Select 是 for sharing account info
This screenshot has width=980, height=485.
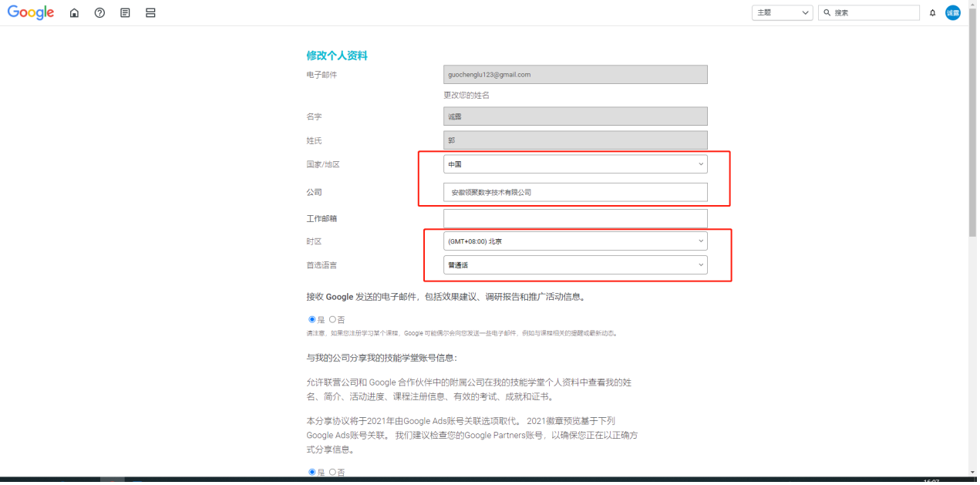(x=312, y=472)
